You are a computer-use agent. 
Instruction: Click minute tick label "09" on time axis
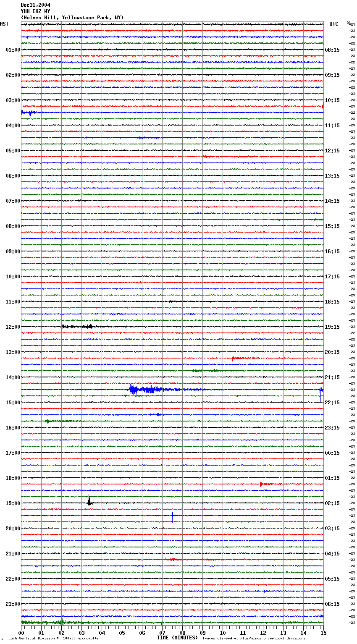pos(202,633)
